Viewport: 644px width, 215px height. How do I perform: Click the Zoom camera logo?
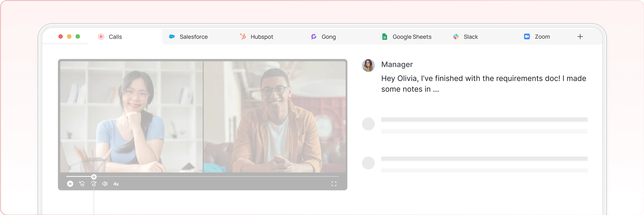click(x=527, y=36)
